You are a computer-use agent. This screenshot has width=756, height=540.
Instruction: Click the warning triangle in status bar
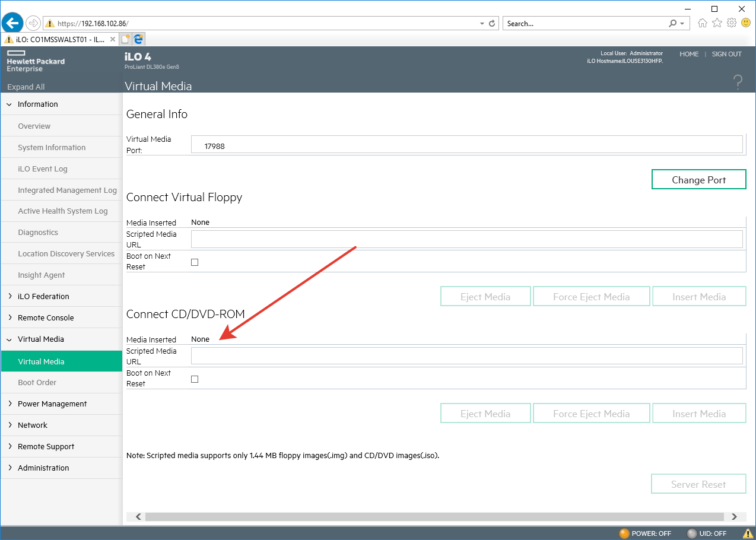point(748,533)
